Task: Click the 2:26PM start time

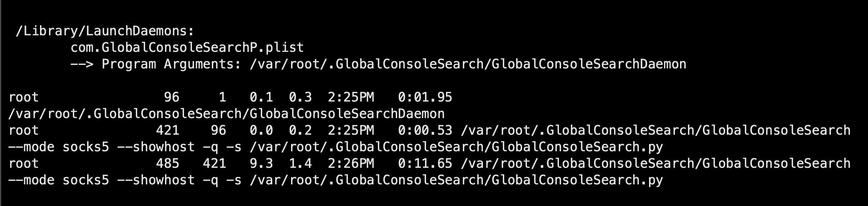Action: point(351,164)
